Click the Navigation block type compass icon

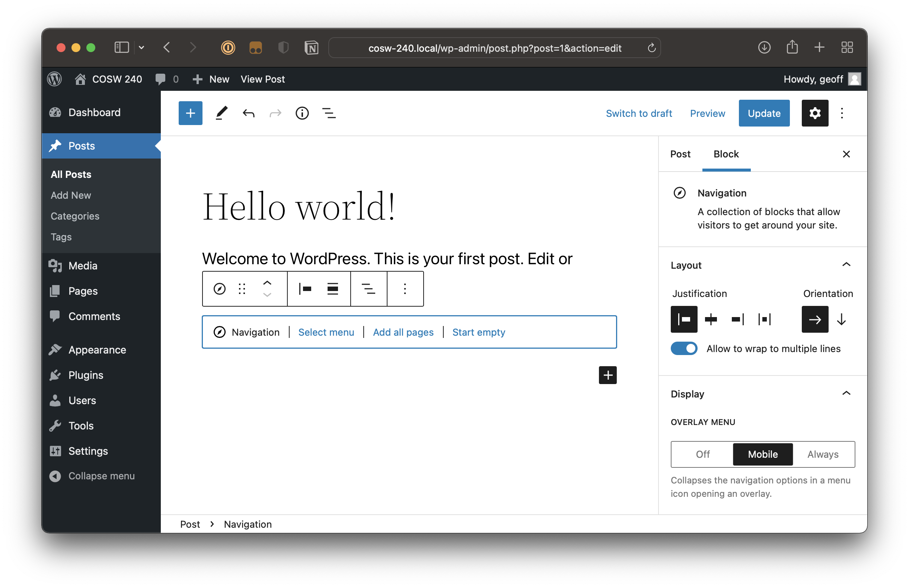pyautogui.click(x=219, y=289)
